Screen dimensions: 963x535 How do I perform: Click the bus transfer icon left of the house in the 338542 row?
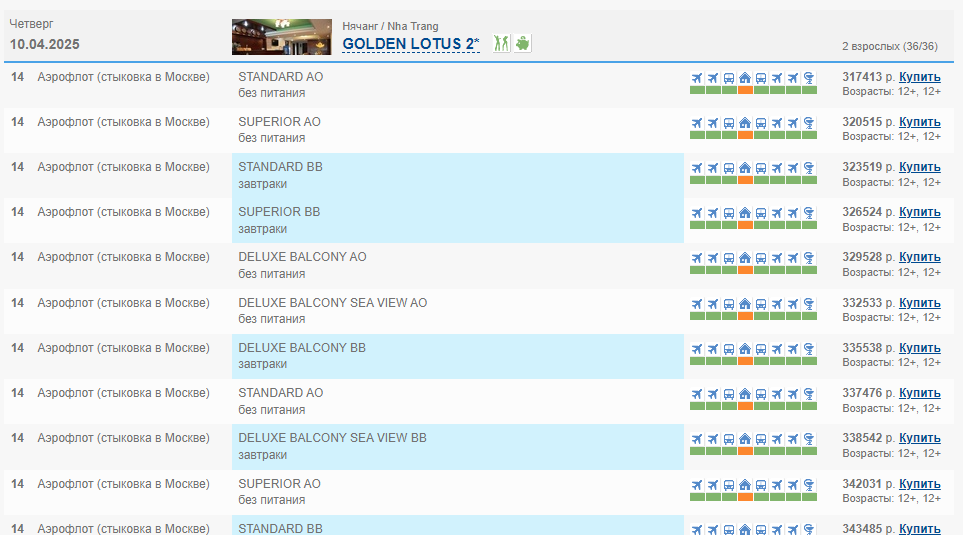point(729,439)
